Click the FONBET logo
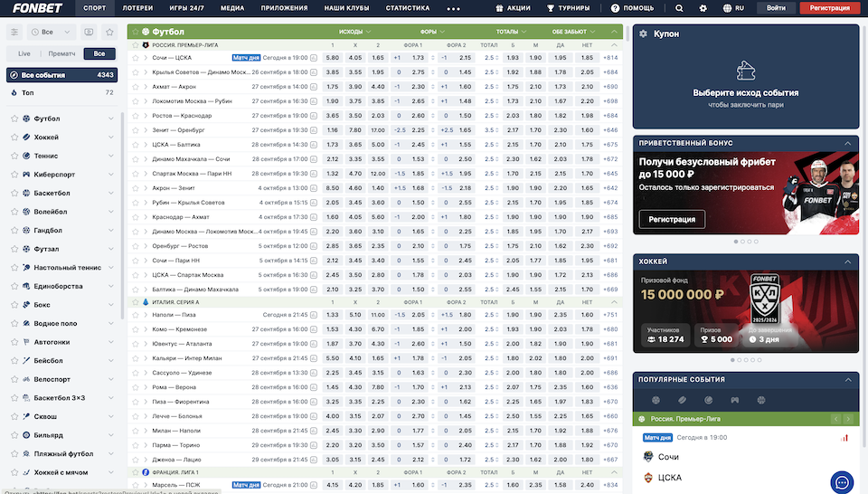868x494 pixels. pyautogui.click(x=35, y=7)
